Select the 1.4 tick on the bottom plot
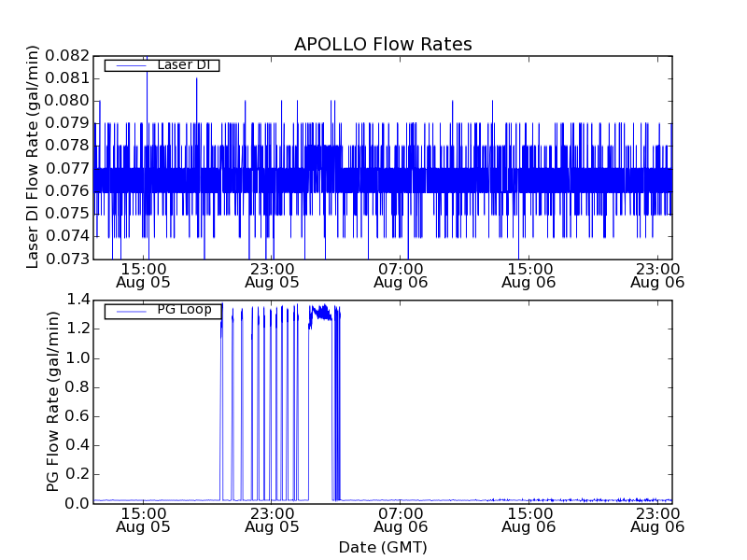 coord(78,300)
